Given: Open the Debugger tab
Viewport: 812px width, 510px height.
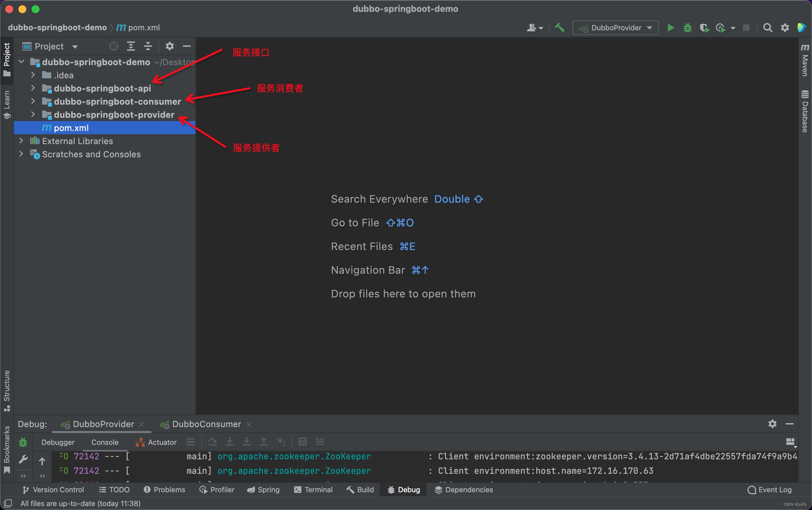Looking at the screenshot, I should (x=58, y=442).
